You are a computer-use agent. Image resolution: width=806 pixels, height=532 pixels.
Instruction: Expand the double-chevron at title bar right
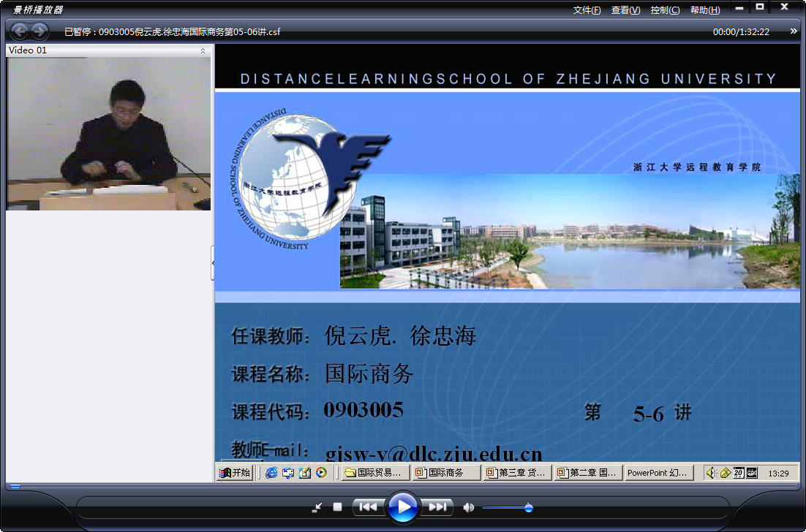(794, 31)
